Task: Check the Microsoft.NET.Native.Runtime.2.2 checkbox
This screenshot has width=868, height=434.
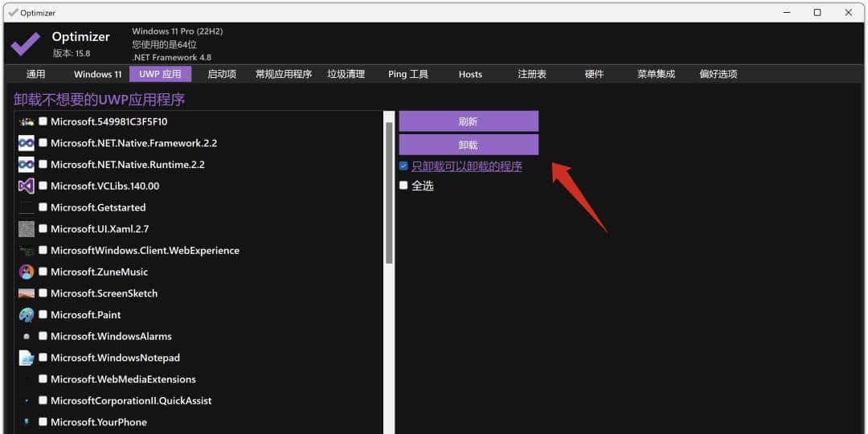Action: [43, 165]
